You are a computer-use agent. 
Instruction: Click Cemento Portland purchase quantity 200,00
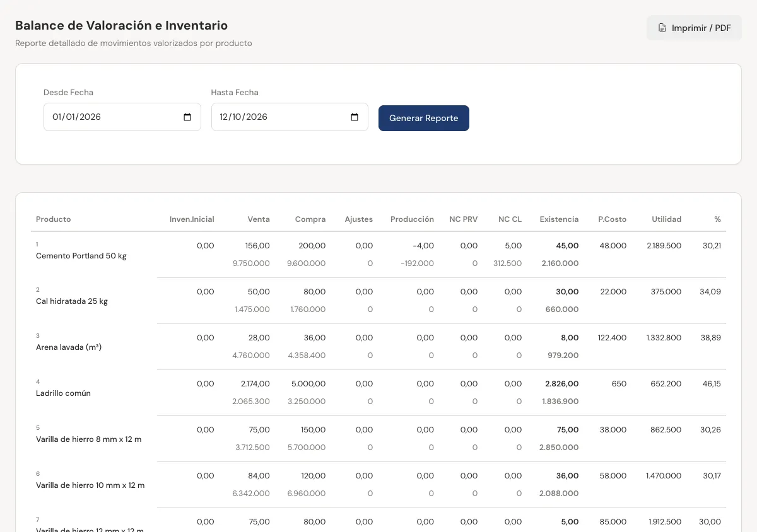coord(312,246)
